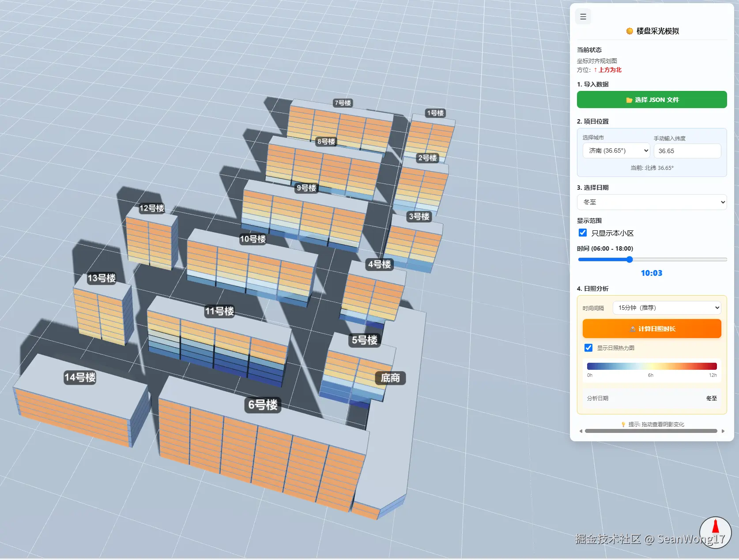Click the 6号楼 building label
Image resolution: width=739 pixels, height=560 pixels.
tap(263, 405)
